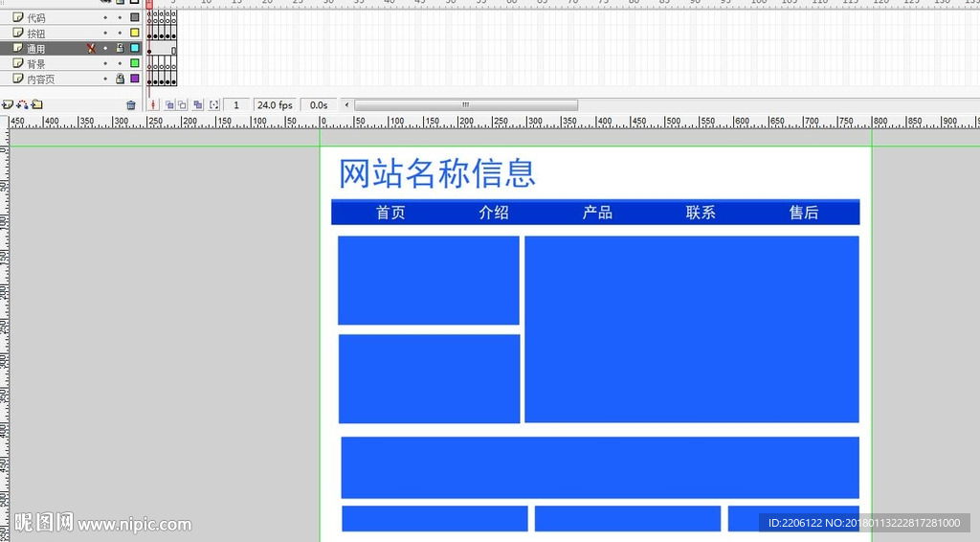
Task: Lock the 按钮 layer using its lock dot
Action: coord(120,33)
